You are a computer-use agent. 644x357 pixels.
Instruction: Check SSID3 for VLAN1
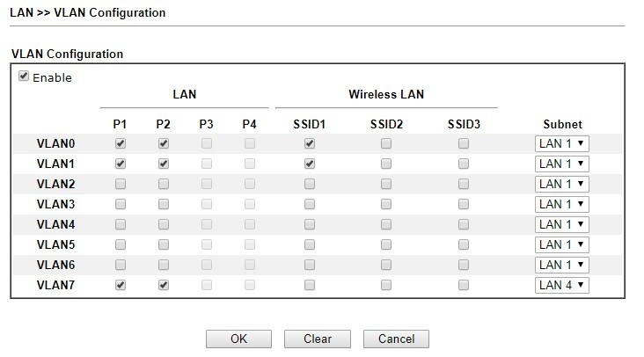(x=464, y=164)
